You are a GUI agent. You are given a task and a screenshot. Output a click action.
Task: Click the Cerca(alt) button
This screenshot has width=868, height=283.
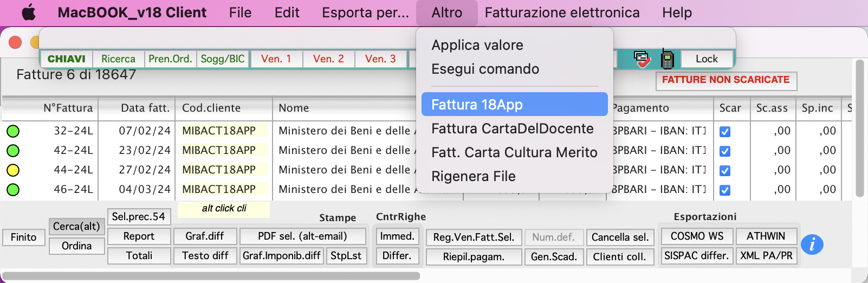click(x=76, y=226)
